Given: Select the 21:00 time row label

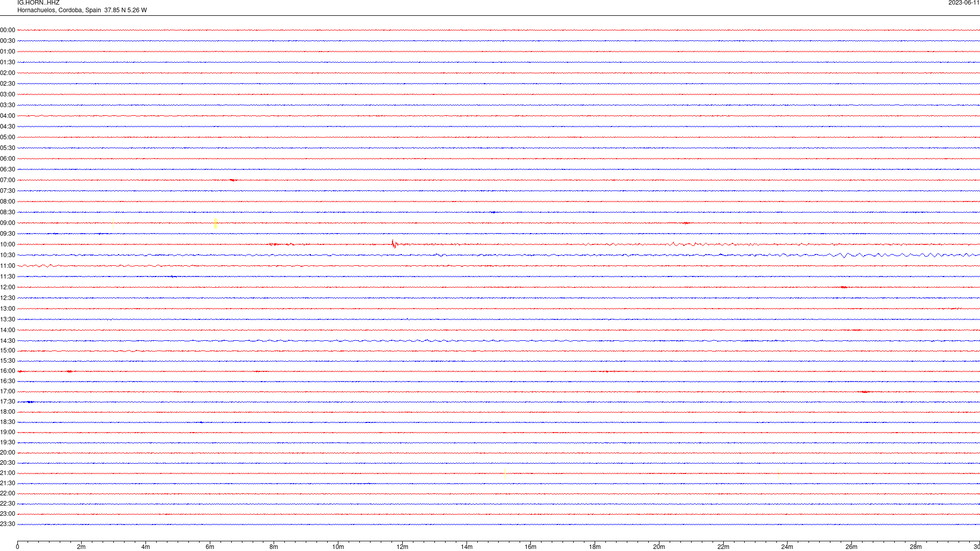Looking at the screenshot, I should [8, 473].
